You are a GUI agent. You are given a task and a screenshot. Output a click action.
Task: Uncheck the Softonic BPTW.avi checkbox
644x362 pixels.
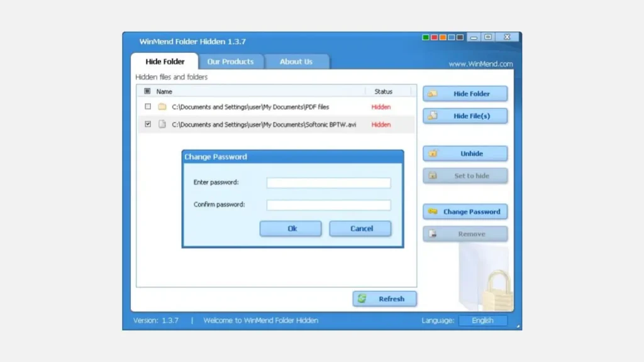[148, 124]
